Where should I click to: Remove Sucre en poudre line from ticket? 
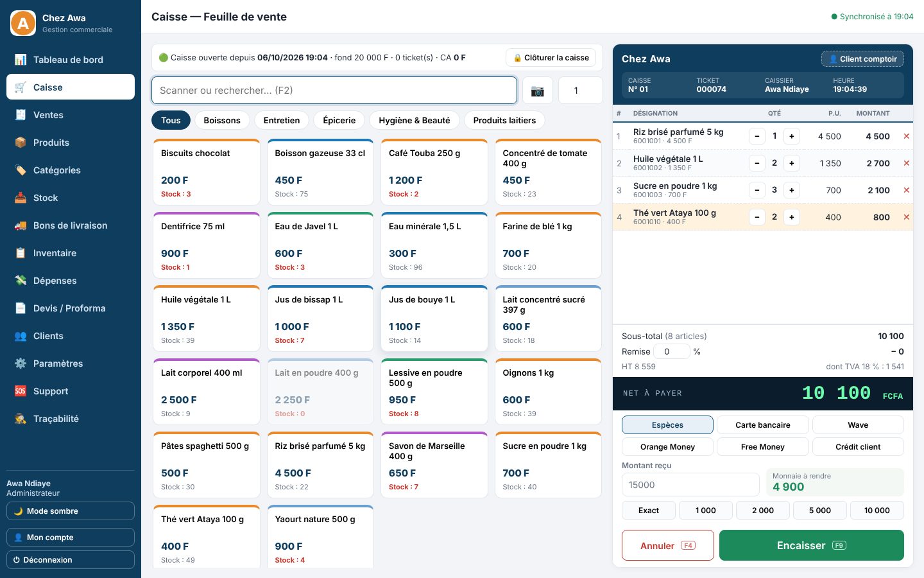tap(906, 190)
